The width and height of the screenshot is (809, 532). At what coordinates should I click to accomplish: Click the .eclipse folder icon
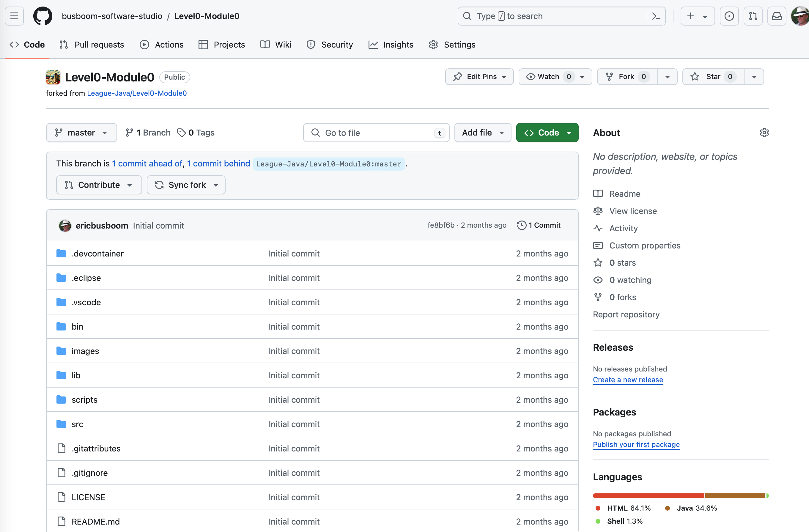point(61,278)
